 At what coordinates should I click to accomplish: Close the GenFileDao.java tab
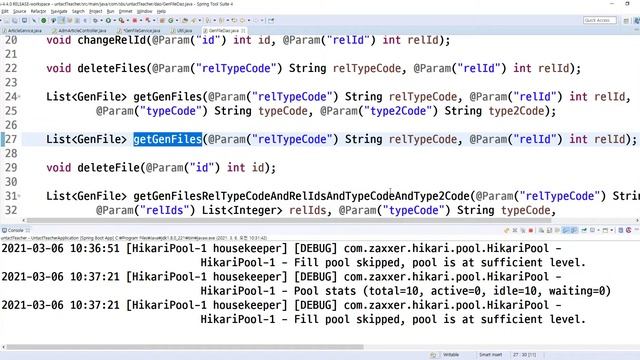244,31
